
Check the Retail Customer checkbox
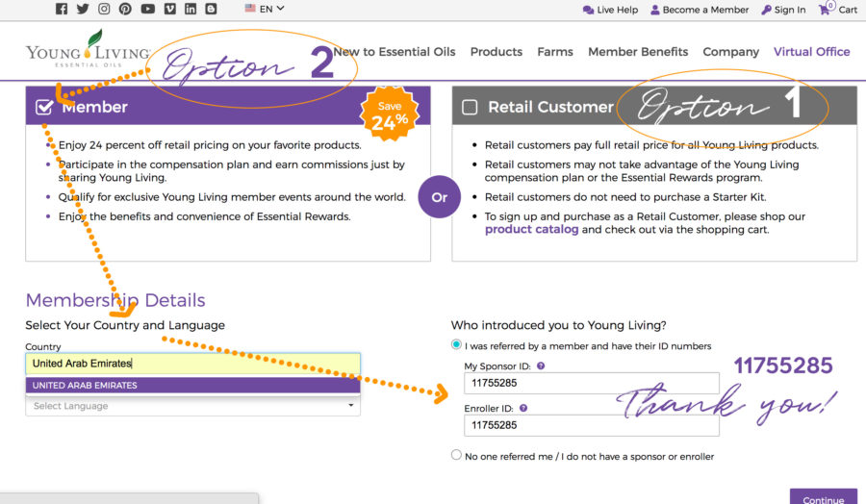[x=470, y=107]
